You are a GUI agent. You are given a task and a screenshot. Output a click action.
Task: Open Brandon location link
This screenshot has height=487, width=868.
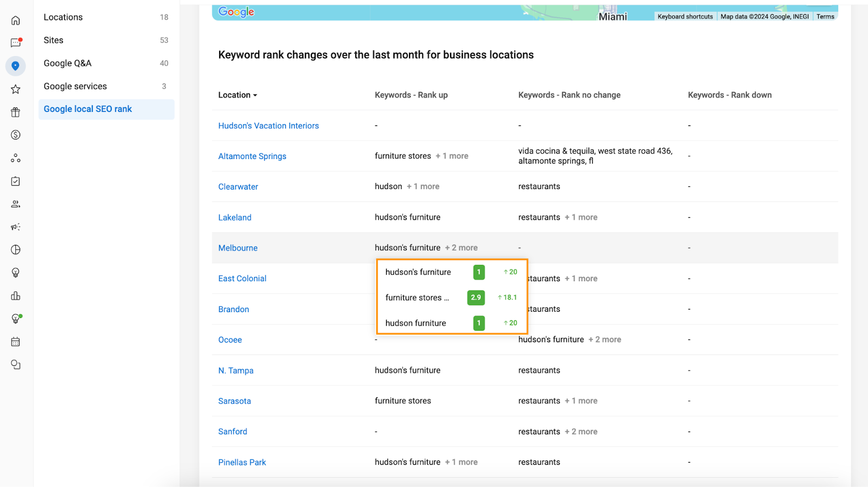[234, 309]
